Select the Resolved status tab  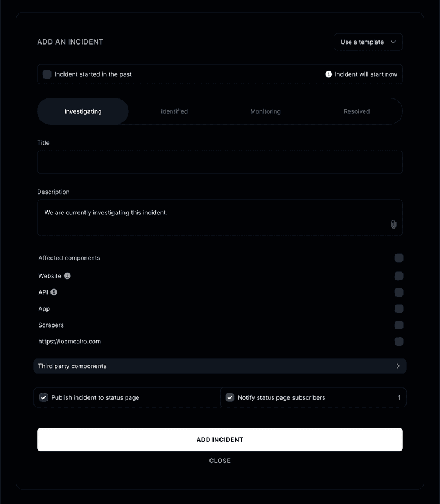[x=357, y=111]
